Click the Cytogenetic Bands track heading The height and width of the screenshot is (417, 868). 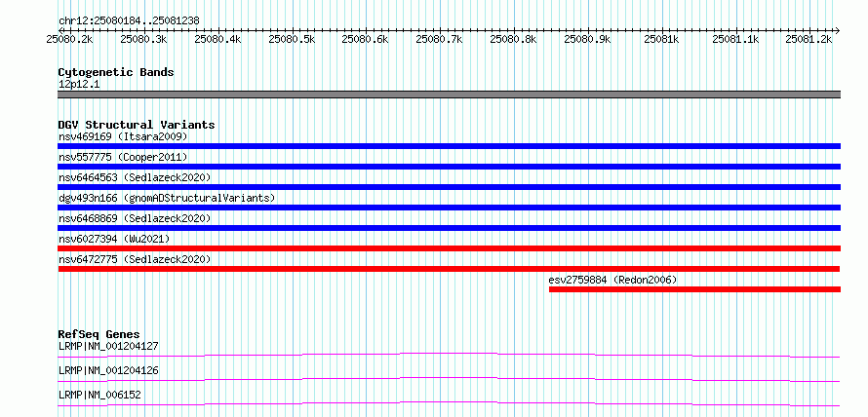[116, 72]
